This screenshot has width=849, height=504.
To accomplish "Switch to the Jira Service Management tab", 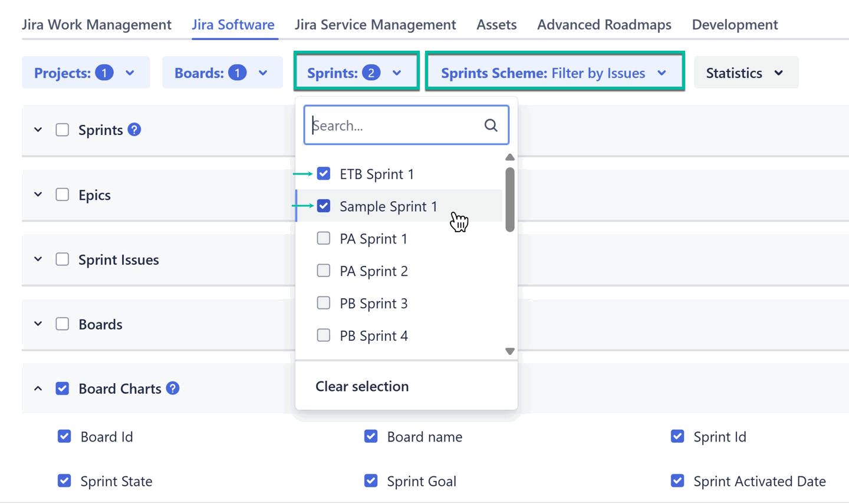I will (x=375, y=24).
